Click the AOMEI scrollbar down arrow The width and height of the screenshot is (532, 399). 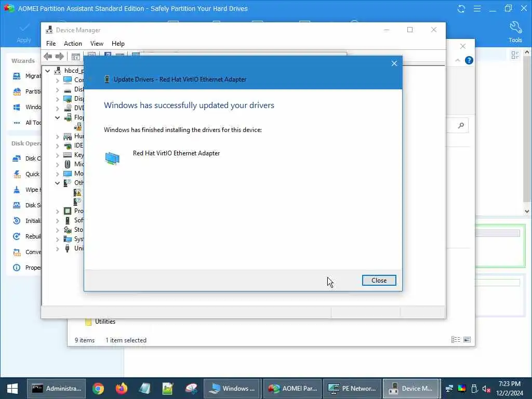pyautogui.click(x=527, y=211)
